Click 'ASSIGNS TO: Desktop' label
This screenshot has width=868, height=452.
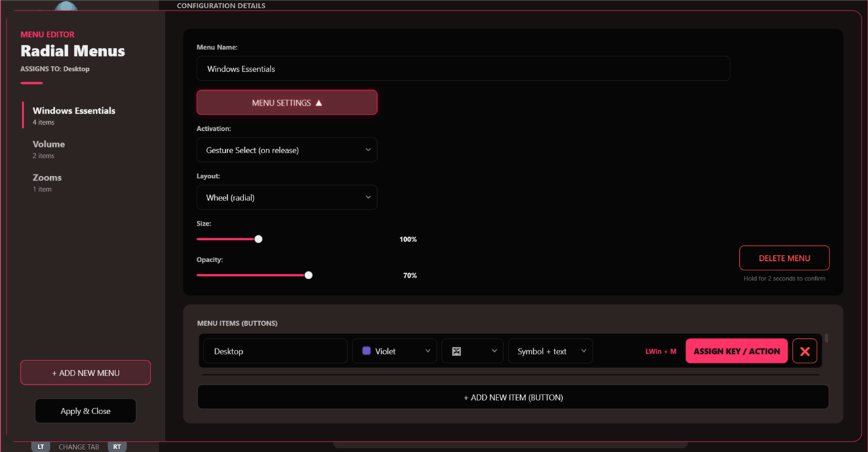coord(55,69)
